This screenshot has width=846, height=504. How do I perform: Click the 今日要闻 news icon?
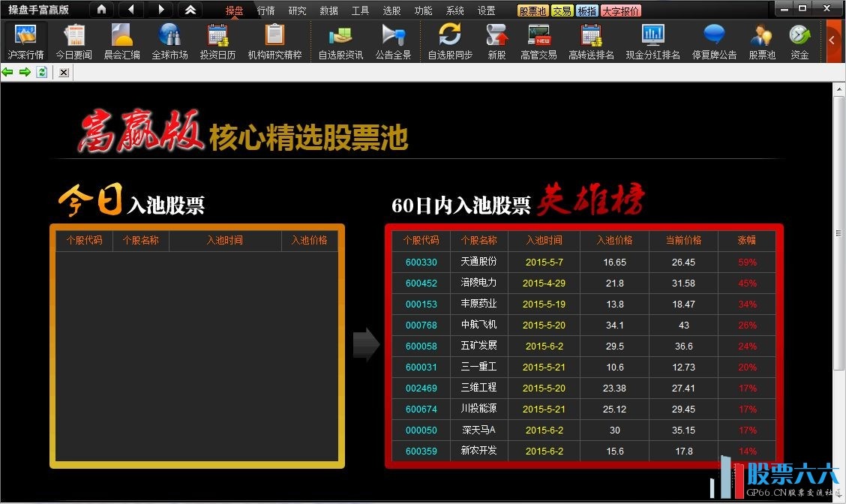tap(73, 41)
